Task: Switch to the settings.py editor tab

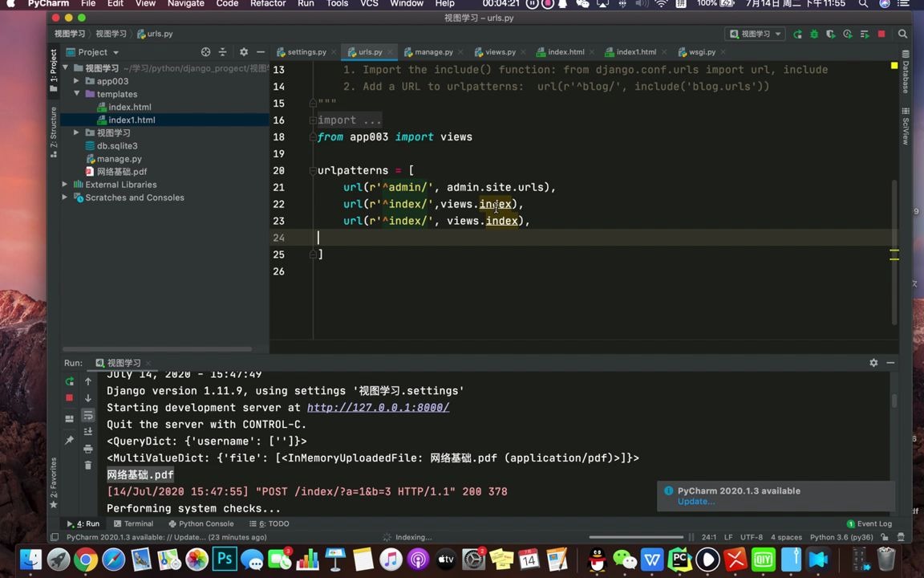Action: coord(307,51)
